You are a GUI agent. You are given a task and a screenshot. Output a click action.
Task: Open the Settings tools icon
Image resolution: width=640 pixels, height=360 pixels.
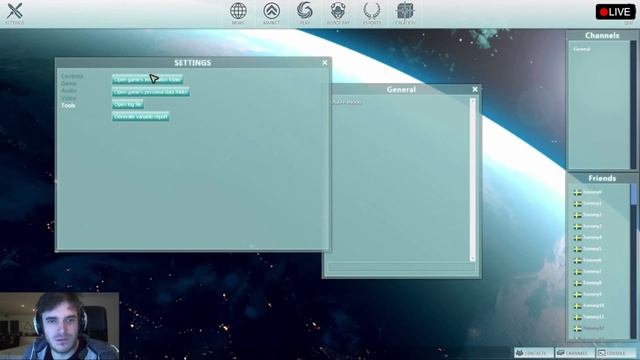[14, 12]
